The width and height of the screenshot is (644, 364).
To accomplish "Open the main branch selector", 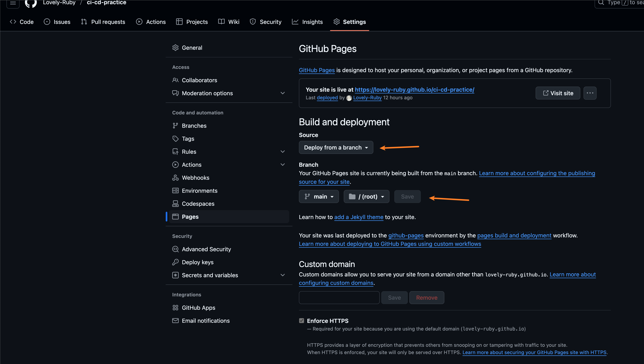I will click(319, 196).
